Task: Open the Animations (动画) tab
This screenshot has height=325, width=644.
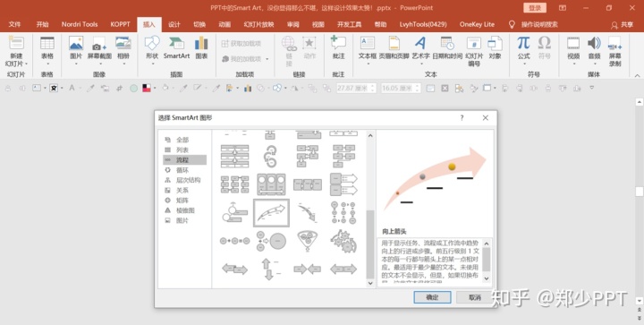Action: pyautogui.click(x=225, y=24)
